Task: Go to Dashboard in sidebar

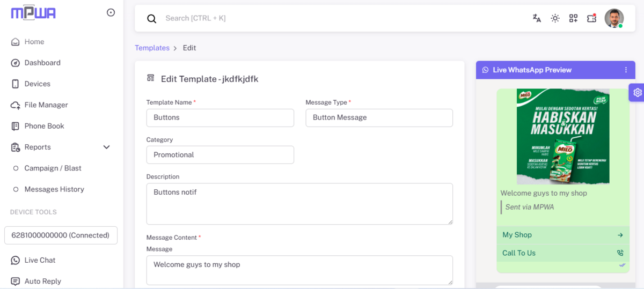Action: [x=42, y=63]
